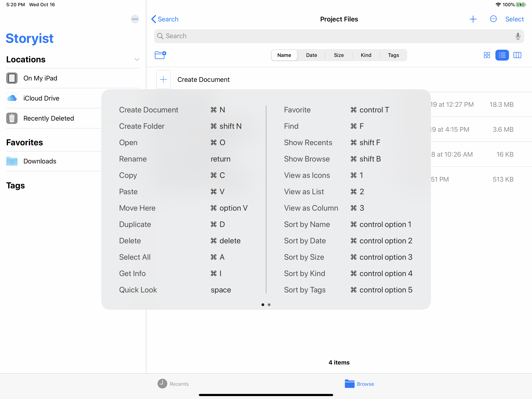
Task: Open iCloud Drive location
Action: click(x=54, y=98)
